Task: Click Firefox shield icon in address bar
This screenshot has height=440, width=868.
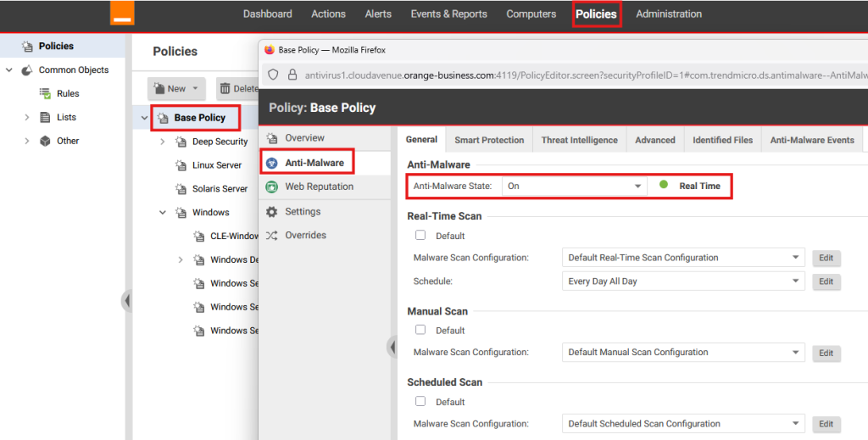Action: (273, 75)
